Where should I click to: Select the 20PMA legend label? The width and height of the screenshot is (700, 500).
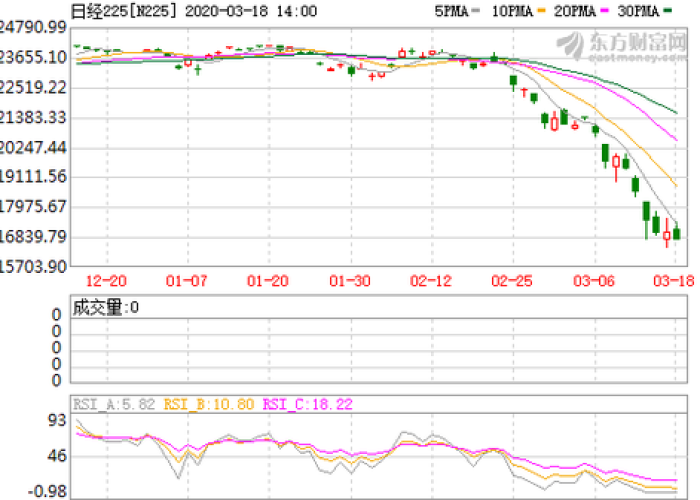point(575,11)
